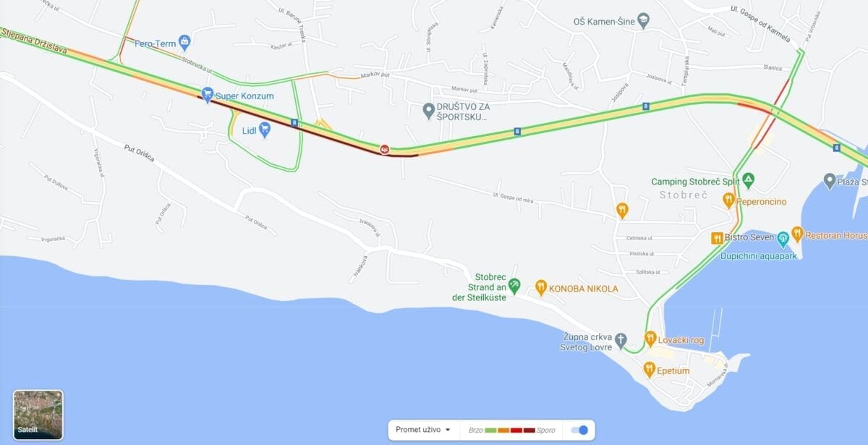This screenshot has height=445, width=868.
Task: Click the green Brzo legend color
Action: point(491,431)
